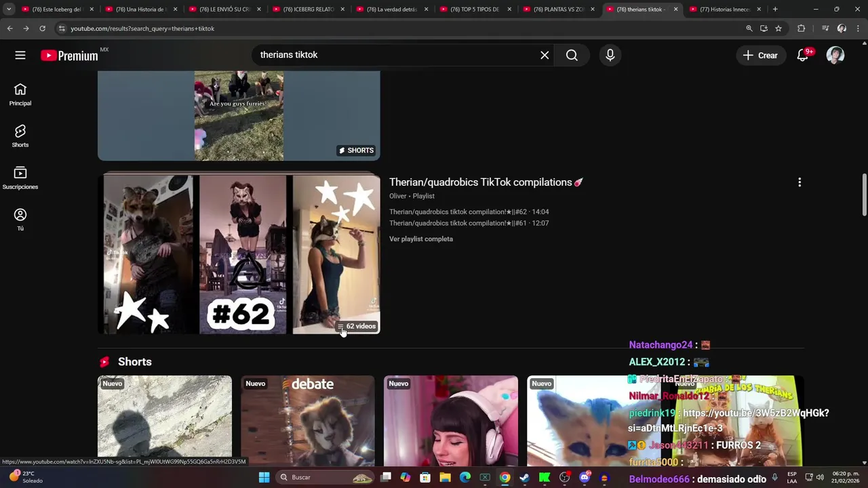Open the 'Are you guys furries?' Shorts thumbnail
The image size is (868, 488).
(239, 115)
